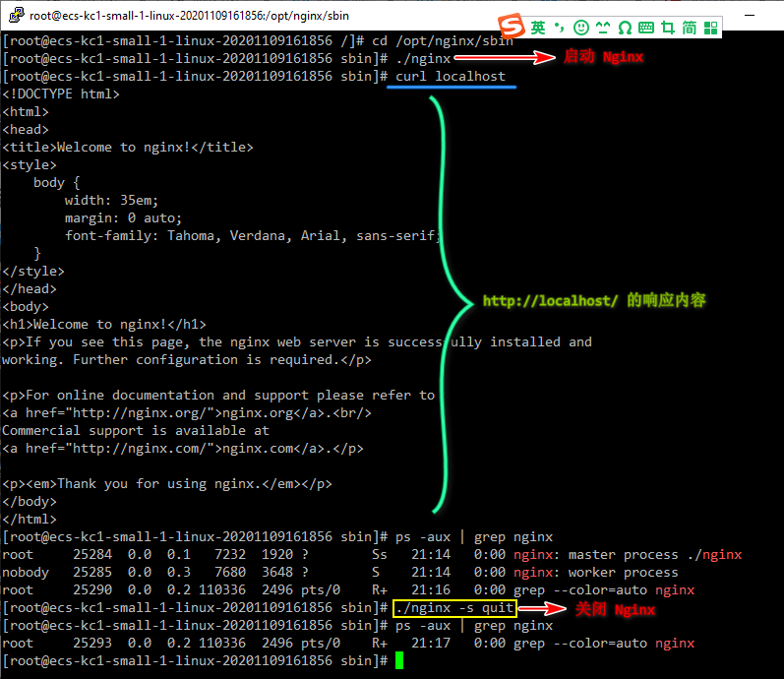Click the '<style>' opening tag line
The height and width of the screenshot is (679, 784).
pos(30,164)
